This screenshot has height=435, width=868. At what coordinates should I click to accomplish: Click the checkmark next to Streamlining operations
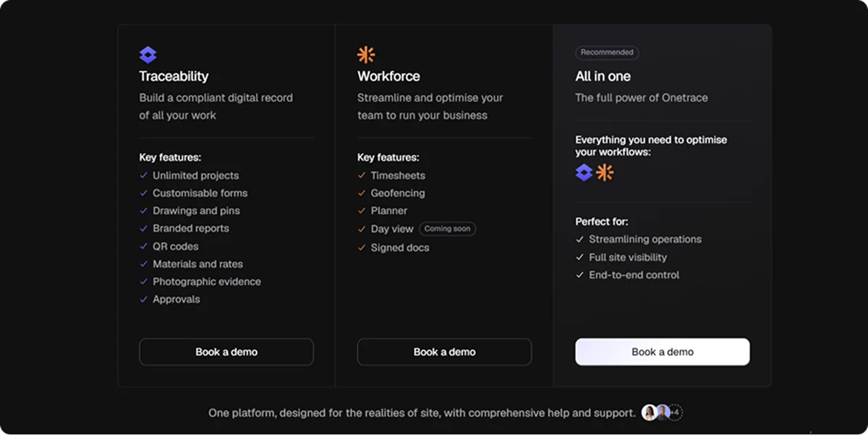(579, 239)
